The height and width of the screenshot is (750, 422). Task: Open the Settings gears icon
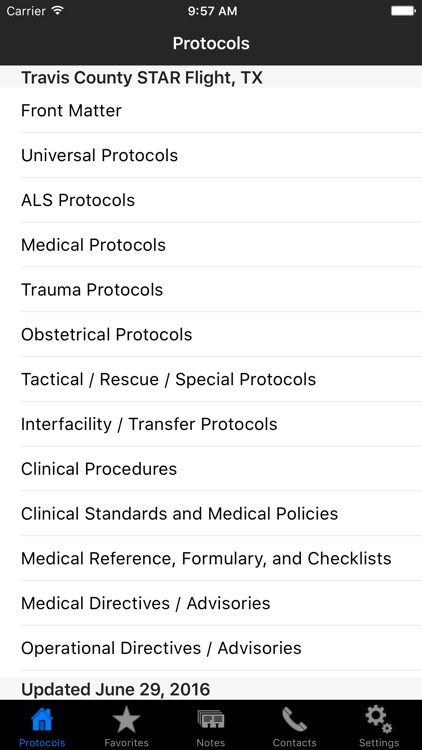coord(378,720)
